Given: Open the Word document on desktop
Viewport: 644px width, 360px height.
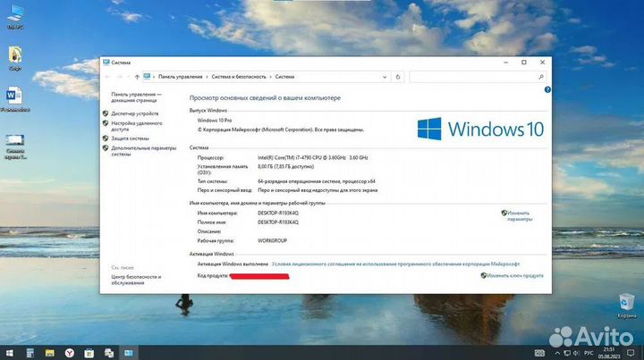Looking at the screenshot, I should coord(14,96).
